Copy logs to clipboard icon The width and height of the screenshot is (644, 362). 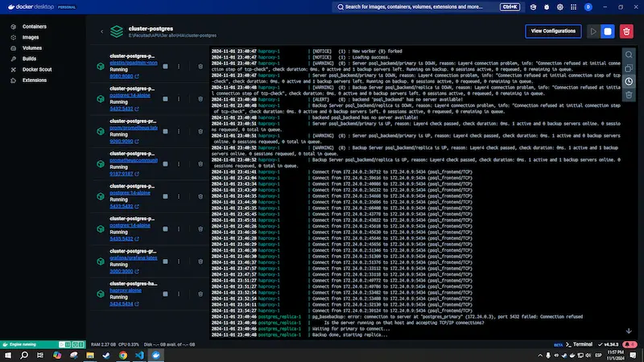[629, 68]
